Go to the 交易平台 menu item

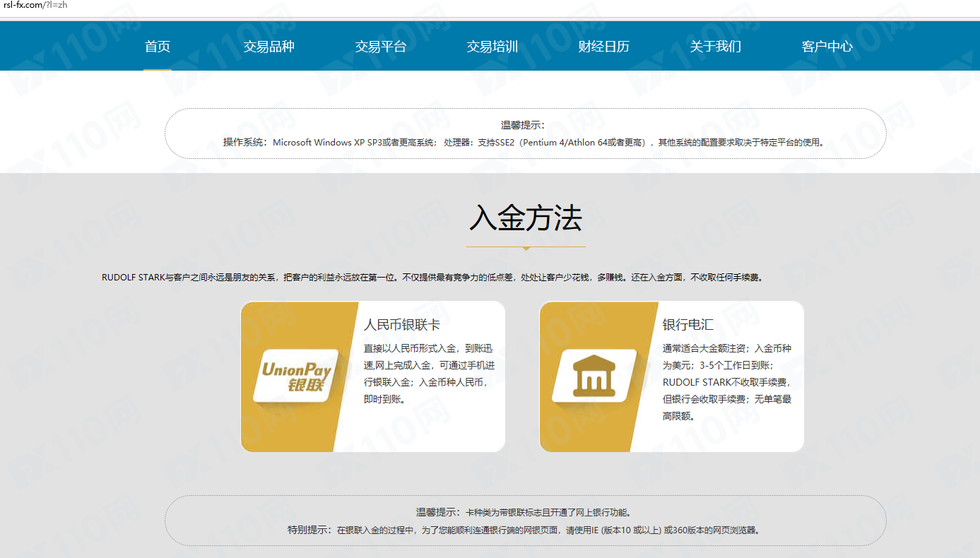tap(381, 47)
